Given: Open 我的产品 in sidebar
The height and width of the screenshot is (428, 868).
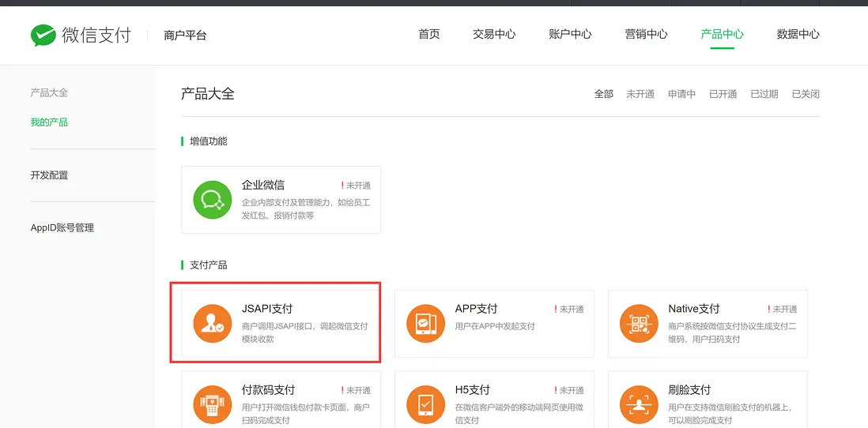Looking at the screenshot, I should click(49, 122).
